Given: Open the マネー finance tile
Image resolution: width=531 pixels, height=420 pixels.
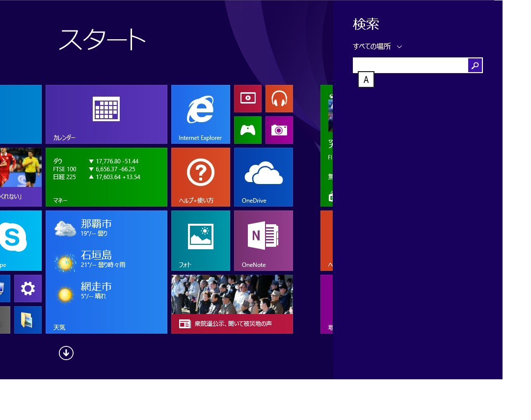Looking at the screenshot, I should pyautogui.click(x=106, y=177).
